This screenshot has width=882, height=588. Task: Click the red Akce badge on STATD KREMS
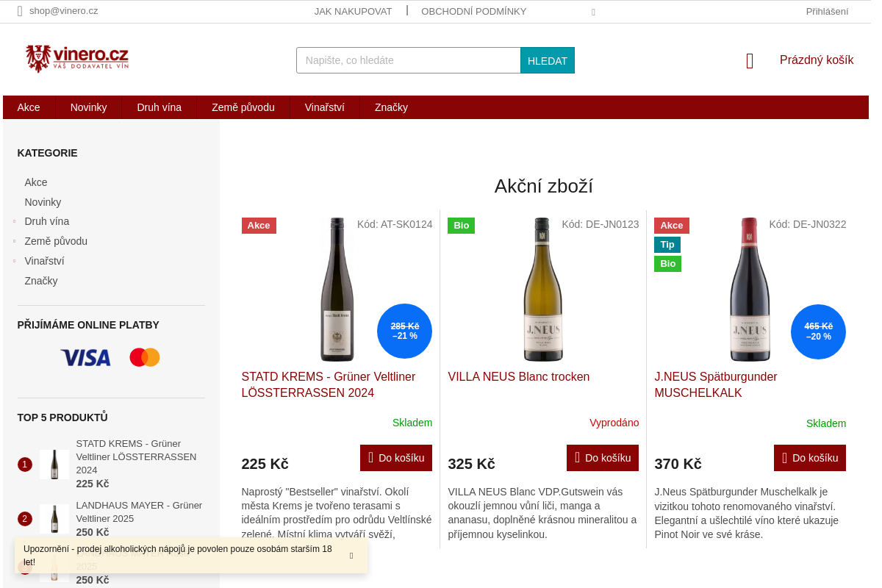point(259,225)
